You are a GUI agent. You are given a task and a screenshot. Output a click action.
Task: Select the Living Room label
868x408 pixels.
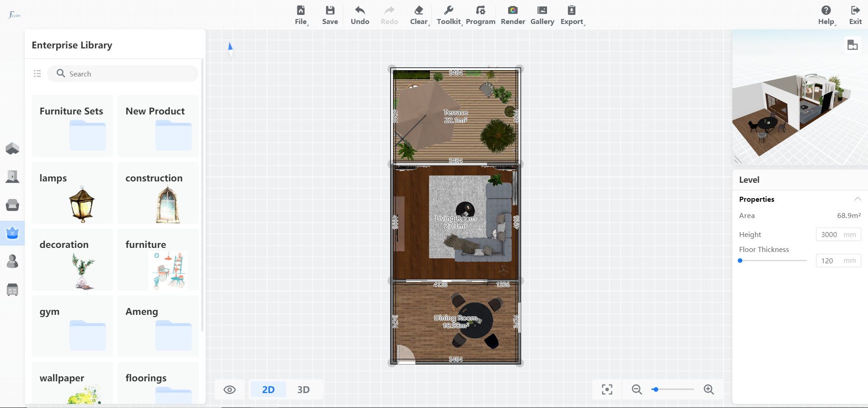click(456, 222)
